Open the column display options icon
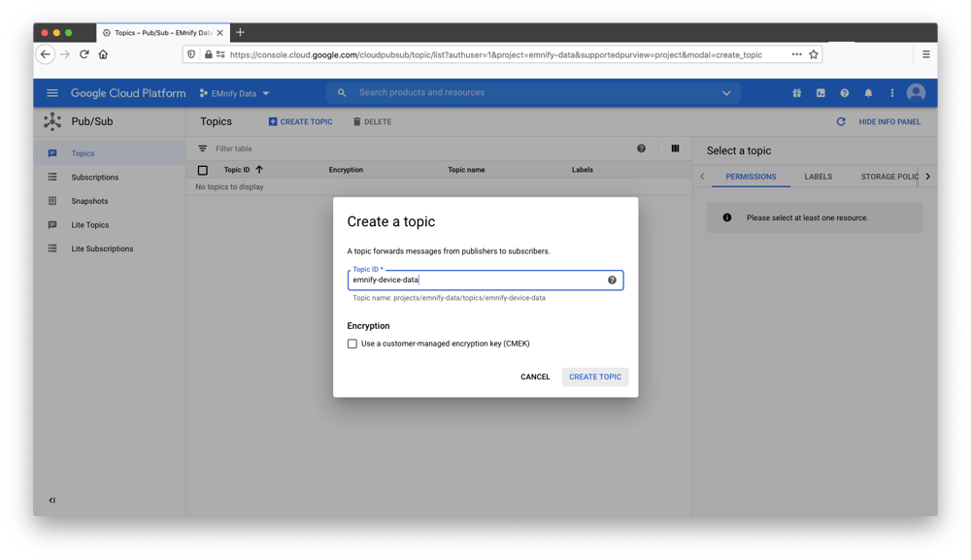The width and height of the screenshot is (971, 560). 675,148
